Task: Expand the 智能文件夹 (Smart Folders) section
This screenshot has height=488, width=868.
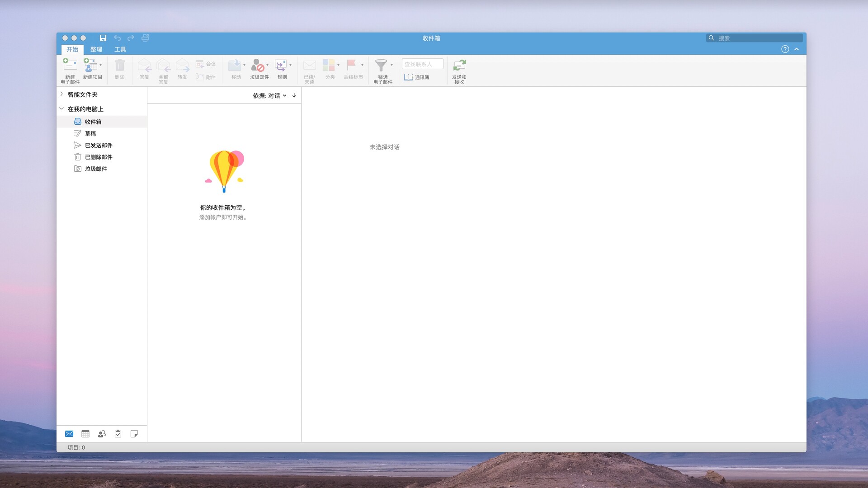Action: [x=61, y=94]
